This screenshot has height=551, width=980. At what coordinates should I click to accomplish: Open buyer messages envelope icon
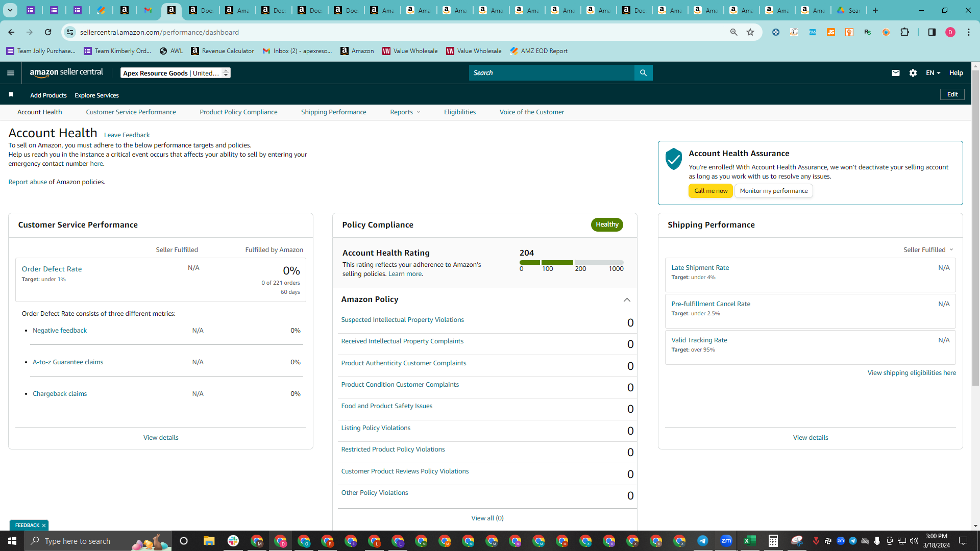[895, 73]
